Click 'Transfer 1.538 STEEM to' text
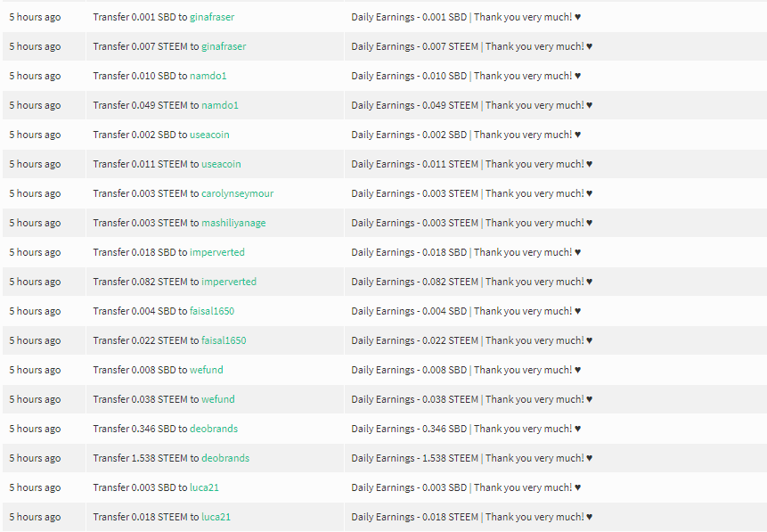767x532 pixels. tap(146, 458)
